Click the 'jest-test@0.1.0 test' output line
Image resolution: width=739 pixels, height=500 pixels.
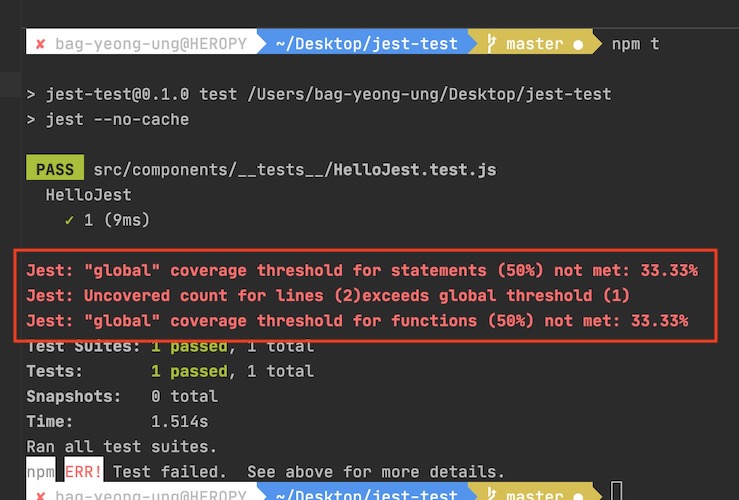pyautogui.click(x=319, y=94)
